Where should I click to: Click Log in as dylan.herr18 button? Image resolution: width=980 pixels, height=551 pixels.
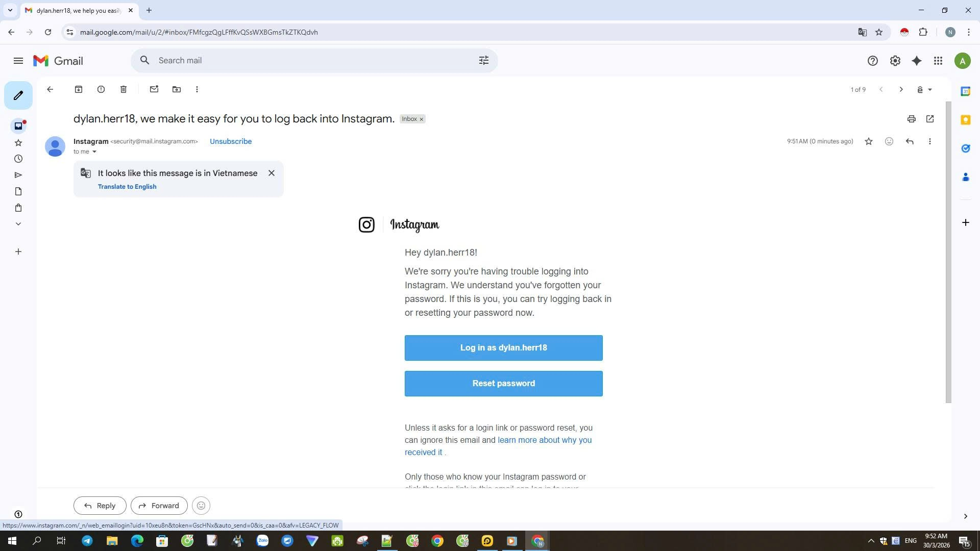point(504,348)
